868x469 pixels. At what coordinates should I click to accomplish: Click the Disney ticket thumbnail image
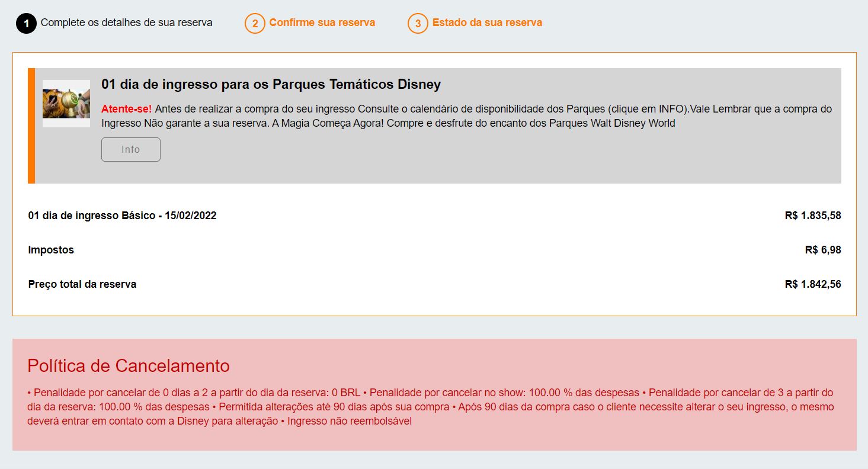(66, 104)
